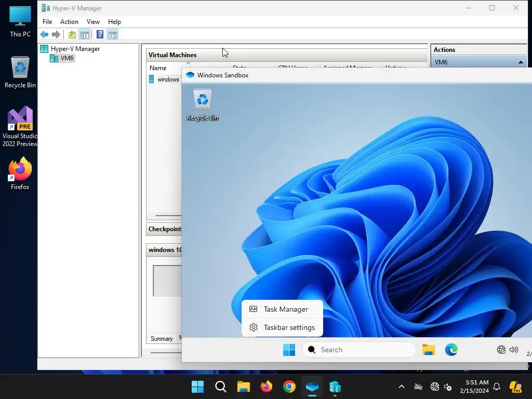Click the network globe icon in sandbox tray
The height and width of the screenshot is (399, 532).
click(x=501, y=350)
